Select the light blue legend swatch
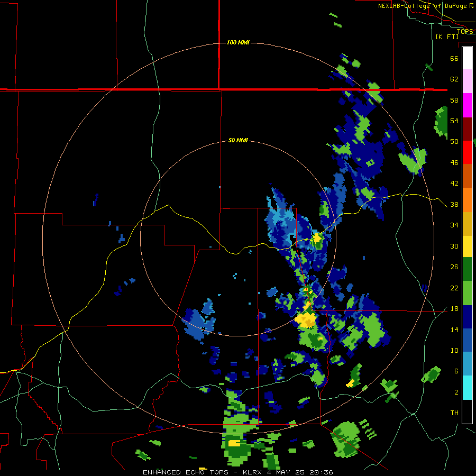Viewport: 476px width, 476px height. [x=467, y=364]
